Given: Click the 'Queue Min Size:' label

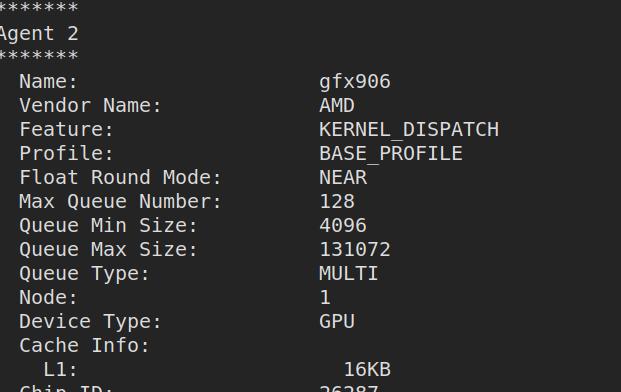Looking at the screenshot, I should pyautogui.click(x=108, y=226).
